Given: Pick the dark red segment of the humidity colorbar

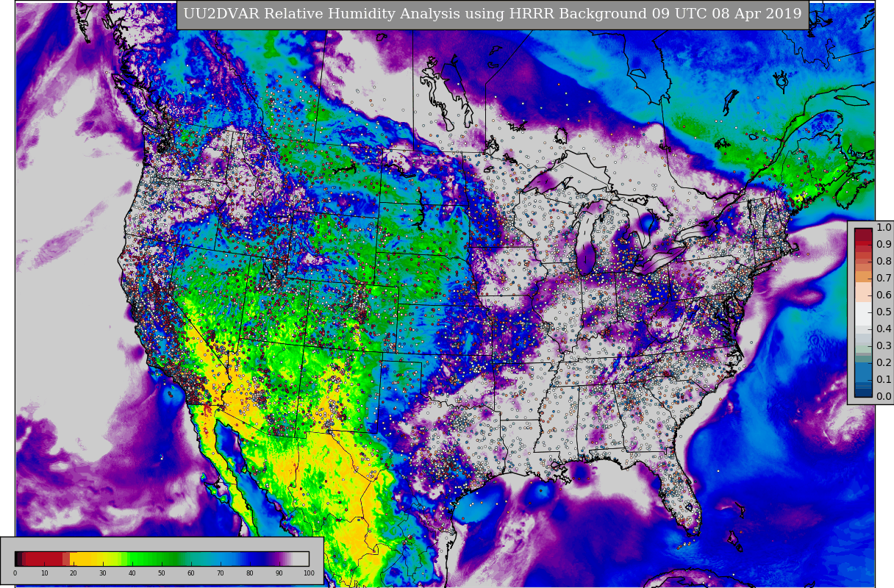Looking at the screenshot, I should 44,559.
